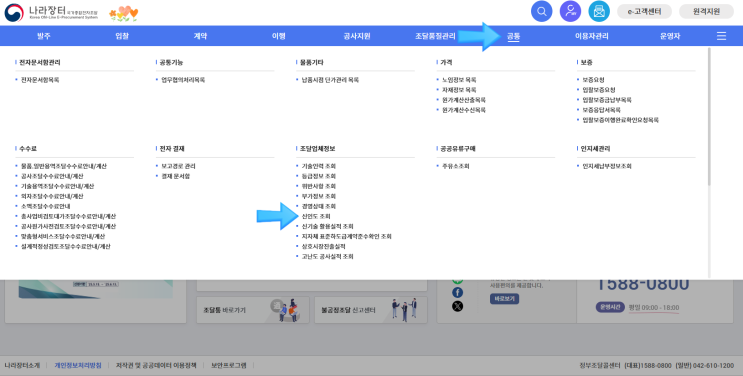Open 설계적정성검토조달수수료안내/계산
The height and width of the screenshot is (376, 743).
[65, 246]
